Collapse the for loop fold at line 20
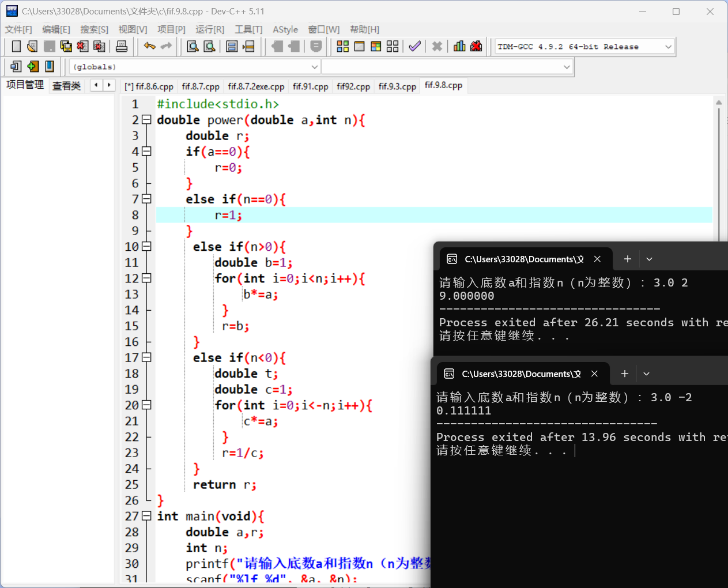This screenshot has height=588, width=728. 146,405
